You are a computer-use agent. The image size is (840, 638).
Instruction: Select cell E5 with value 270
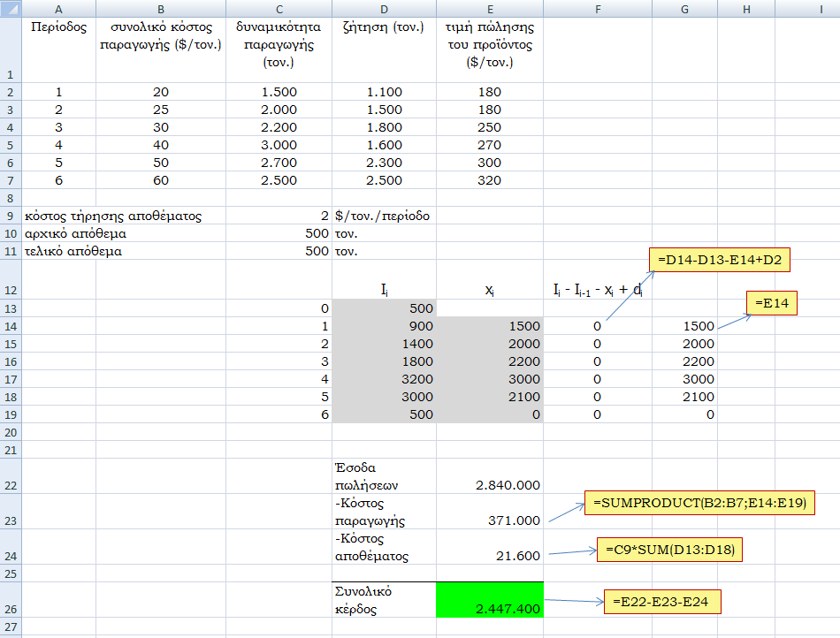click(490, 145)
